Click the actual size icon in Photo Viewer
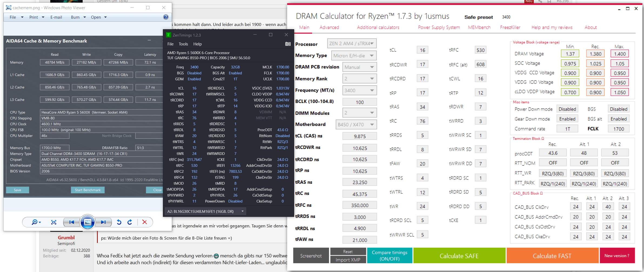Screen dimensions: 644x272 coord(54,222)
